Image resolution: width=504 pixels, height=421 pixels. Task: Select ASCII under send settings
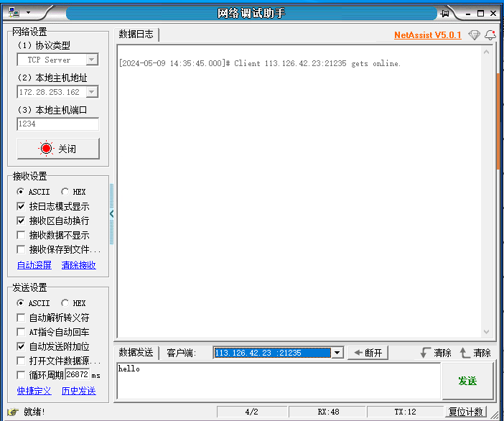tap(33, 303)
